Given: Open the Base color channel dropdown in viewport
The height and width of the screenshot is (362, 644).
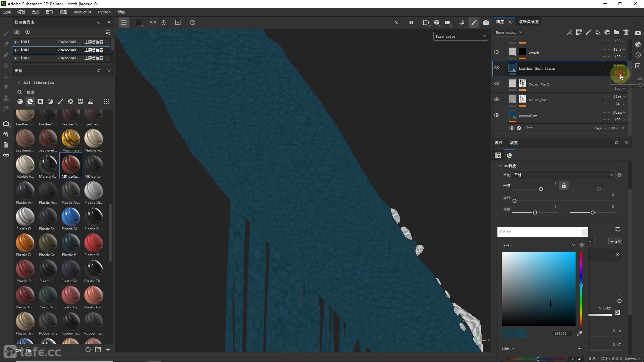Looking at the screenshot, I should pyautogui.click(x=461, y=36).
